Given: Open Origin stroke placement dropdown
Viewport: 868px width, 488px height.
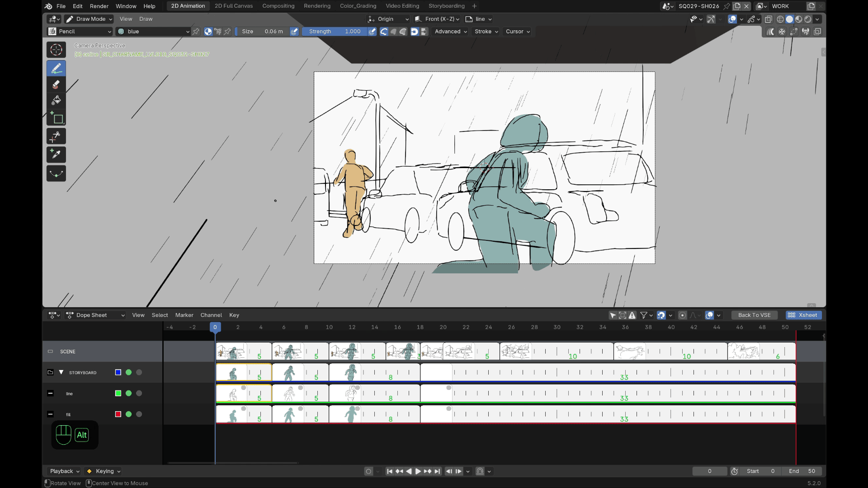Looking at the screenshot, I should (x=388, y=19).
